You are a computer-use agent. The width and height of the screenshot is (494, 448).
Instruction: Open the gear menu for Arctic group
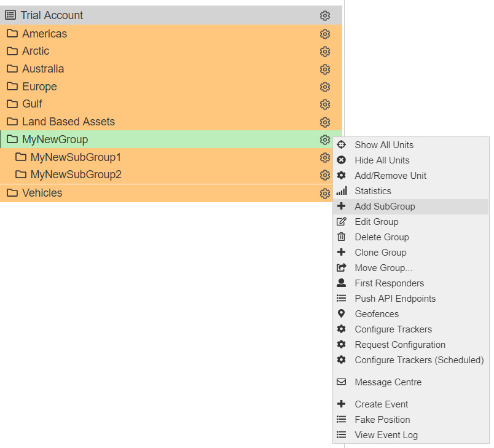click(x=325, y=52)
